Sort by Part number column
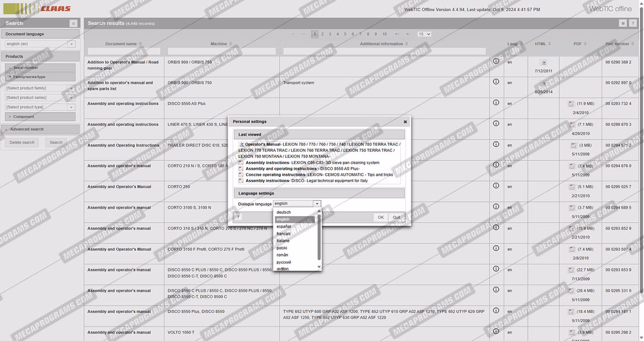644x341 pixels. [x=619, y=44]
